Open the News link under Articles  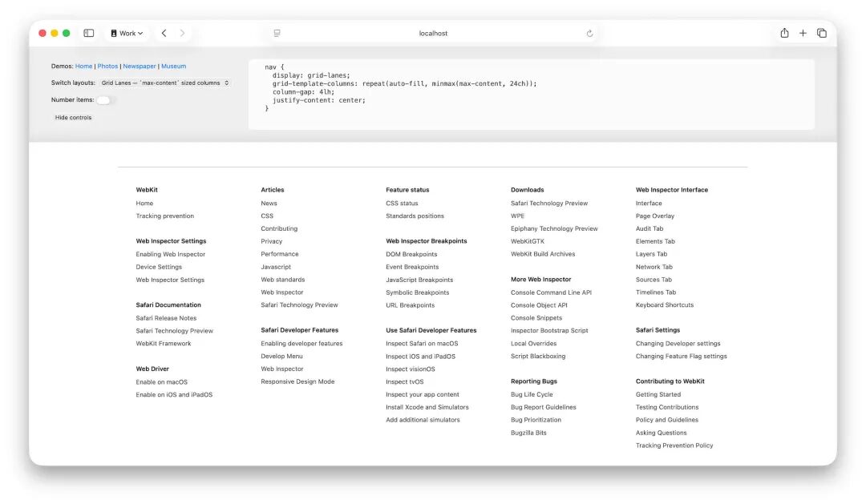coord(269,204)
